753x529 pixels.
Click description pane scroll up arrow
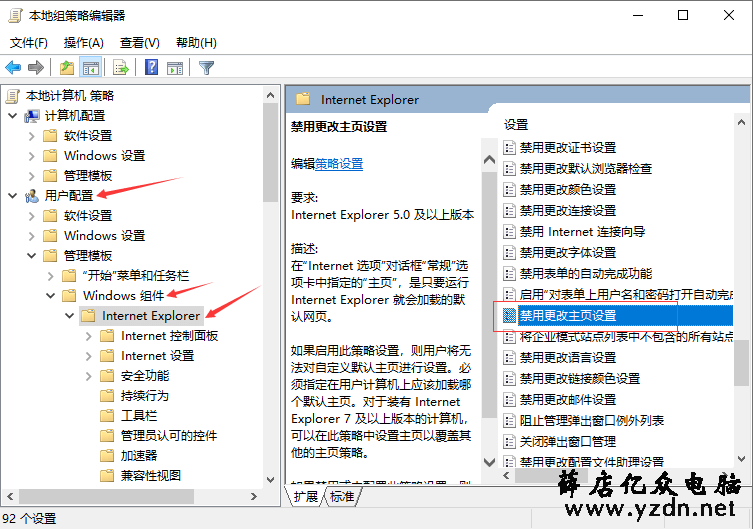[489, 160]
